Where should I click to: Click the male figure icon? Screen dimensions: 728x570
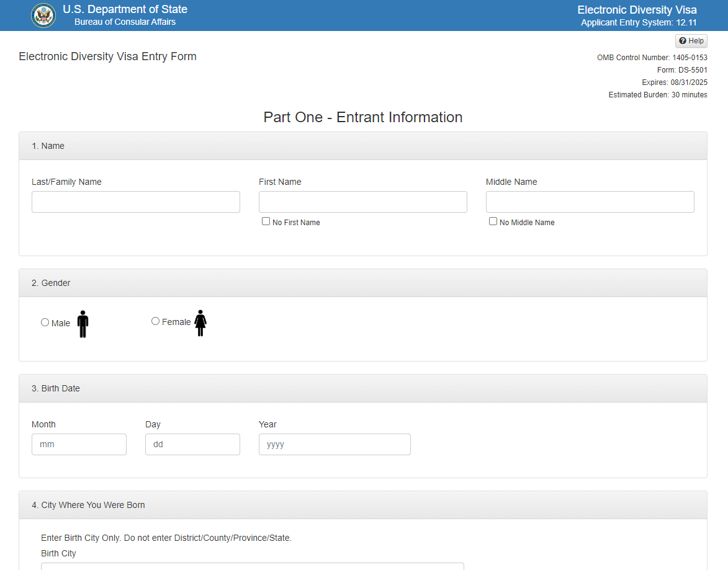click(83, 324)
